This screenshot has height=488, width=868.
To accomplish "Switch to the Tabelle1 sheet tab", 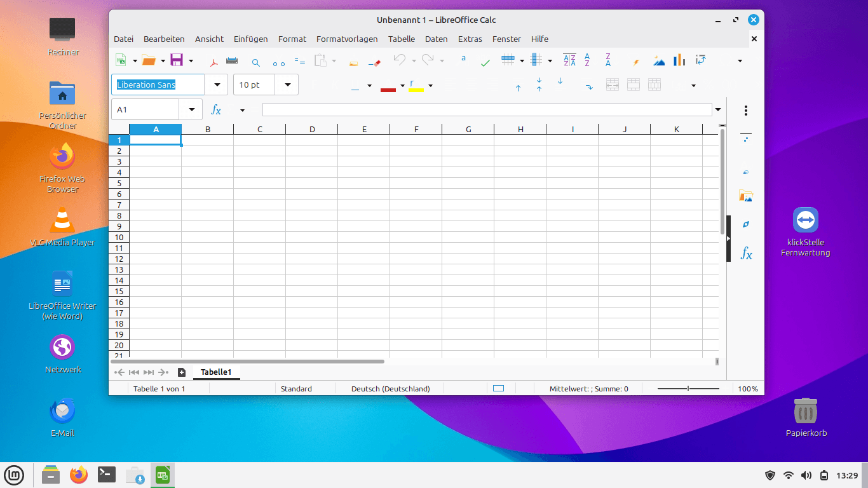I will [x=216, y=372].
